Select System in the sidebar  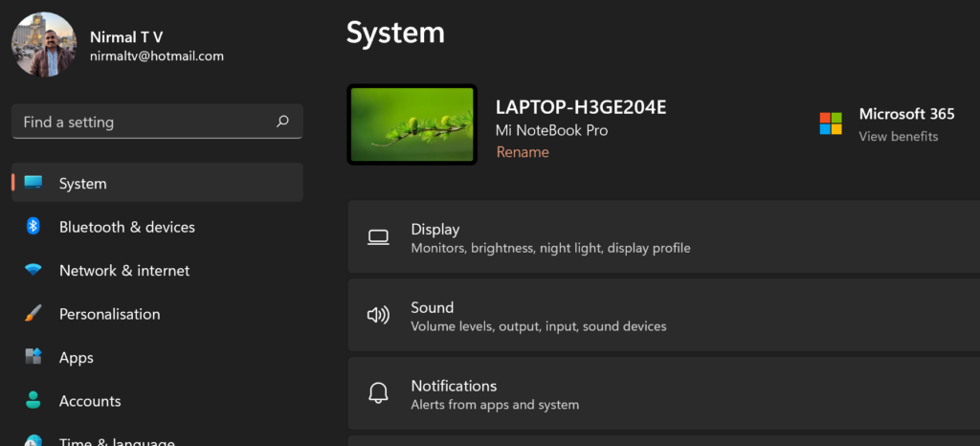157,183
